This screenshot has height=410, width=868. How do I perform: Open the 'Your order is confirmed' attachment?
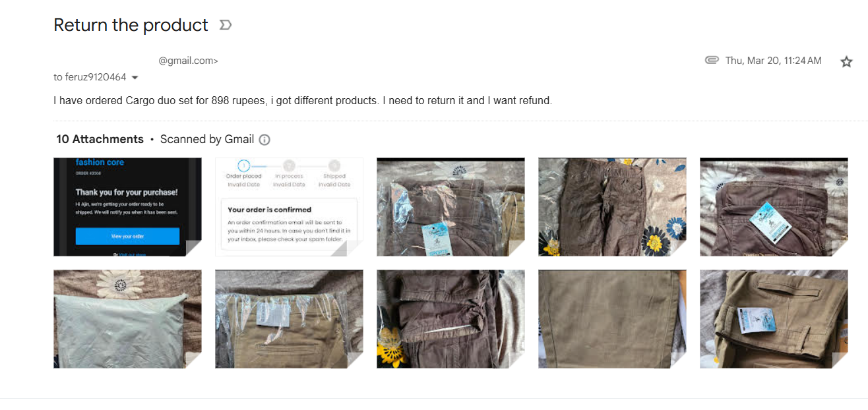289,207
